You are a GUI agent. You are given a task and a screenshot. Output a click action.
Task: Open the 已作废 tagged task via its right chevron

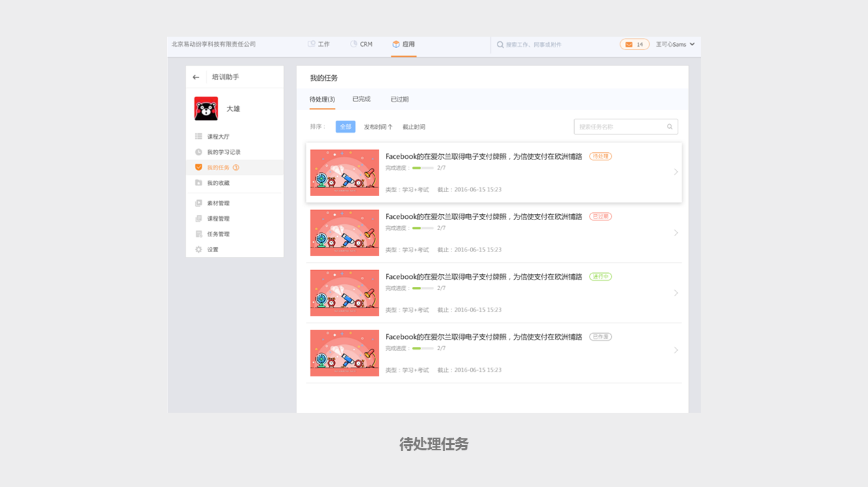click(676, 350)
